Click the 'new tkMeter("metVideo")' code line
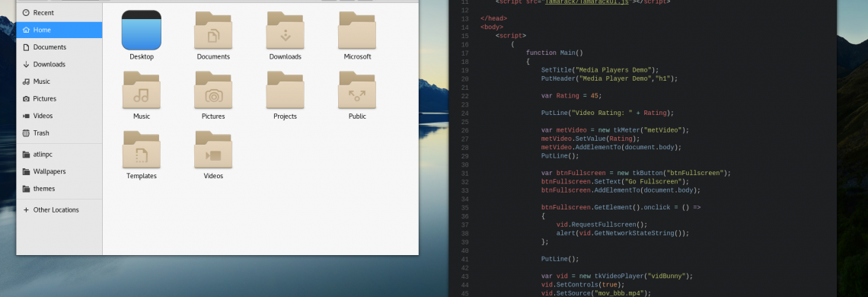 (615, 130)
